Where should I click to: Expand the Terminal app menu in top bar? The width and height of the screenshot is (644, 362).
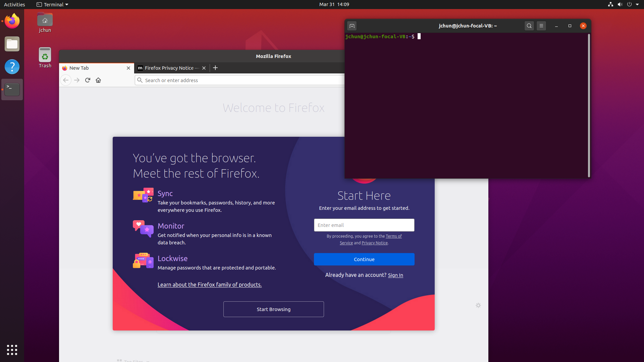click(53, 4)
